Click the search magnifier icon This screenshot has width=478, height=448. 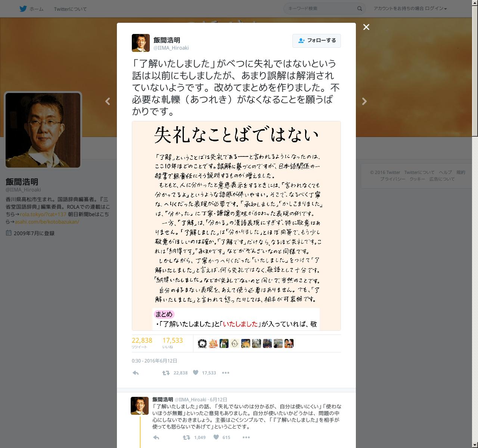pyautogui.click(x=360, y=9)
